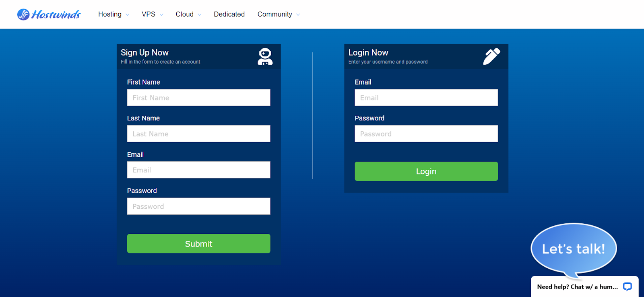Click 'Enter your username and password' text
Screen dimensions: 644x297
tap(388, 62)
